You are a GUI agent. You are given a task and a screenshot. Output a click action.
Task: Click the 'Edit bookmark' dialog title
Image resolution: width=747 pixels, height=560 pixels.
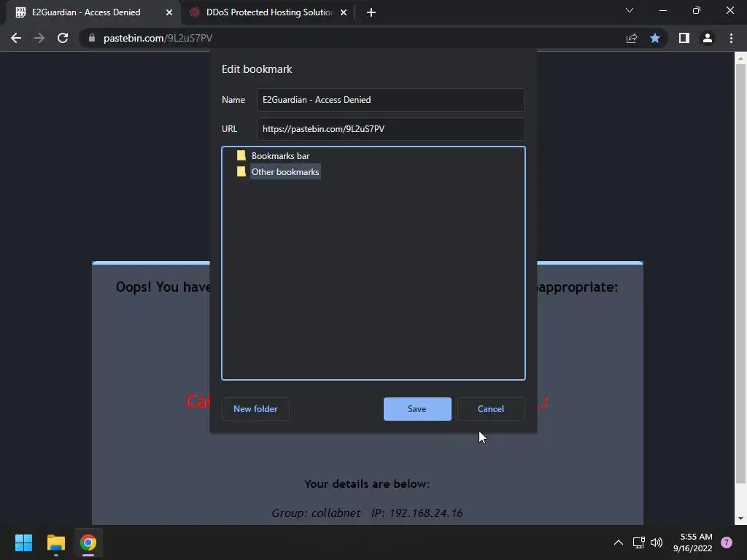coord(257,69)
